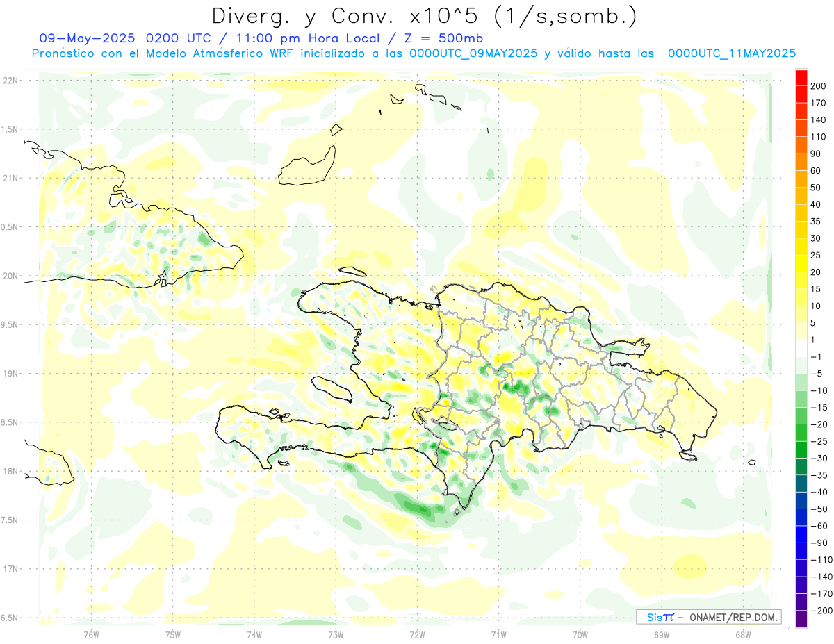Click the '-5' value on color scale

point(817,374)
